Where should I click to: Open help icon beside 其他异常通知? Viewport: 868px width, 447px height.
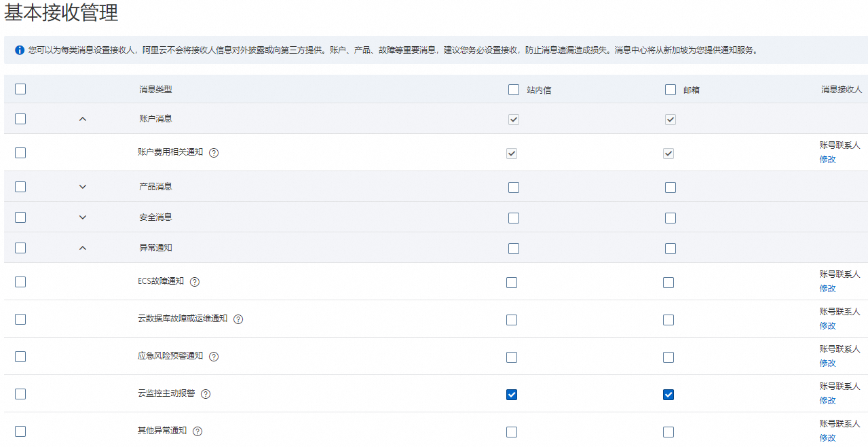click(x=197, y=431)
